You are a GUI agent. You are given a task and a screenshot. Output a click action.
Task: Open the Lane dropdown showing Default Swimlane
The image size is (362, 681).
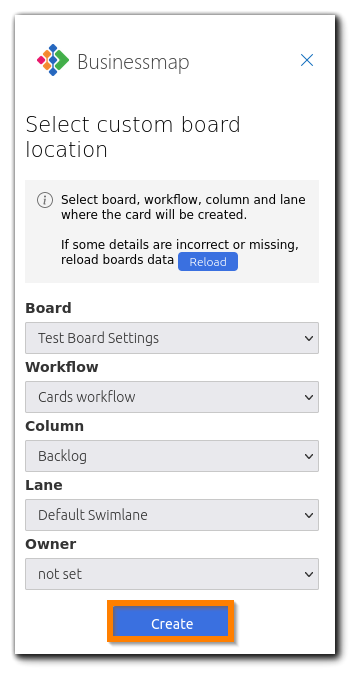(172, 515)
